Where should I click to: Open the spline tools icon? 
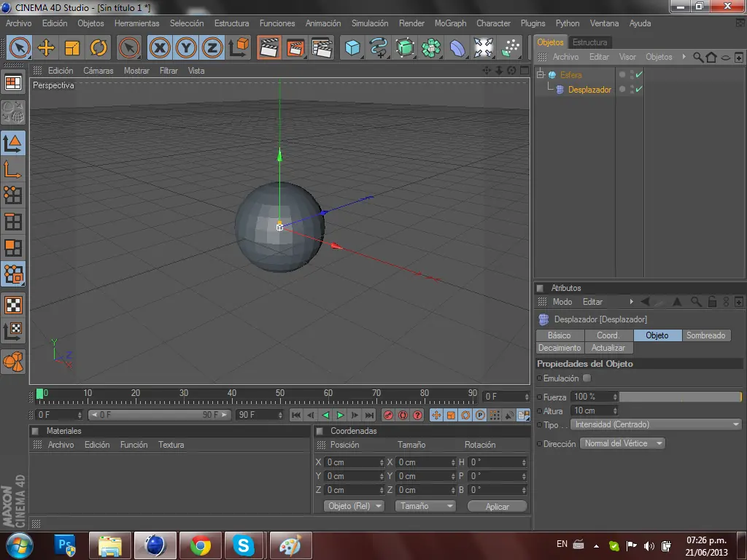379,47
